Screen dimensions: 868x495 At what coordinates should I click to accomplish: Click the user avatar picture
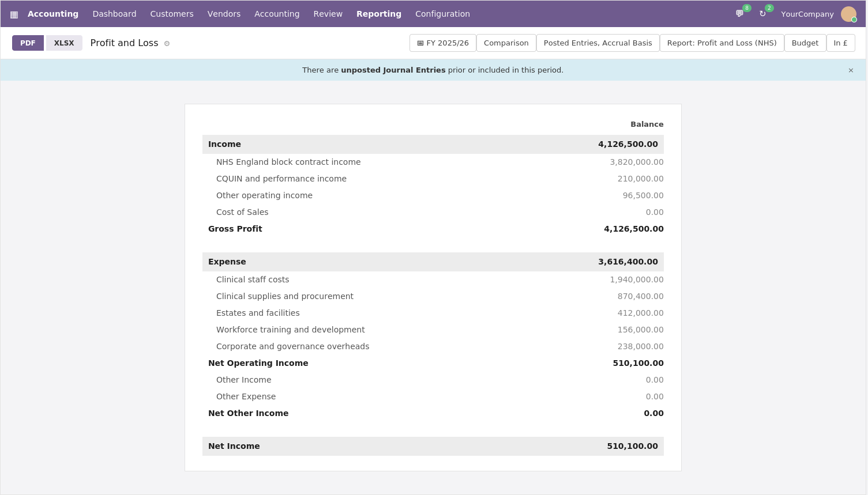(x=848, y=14)
